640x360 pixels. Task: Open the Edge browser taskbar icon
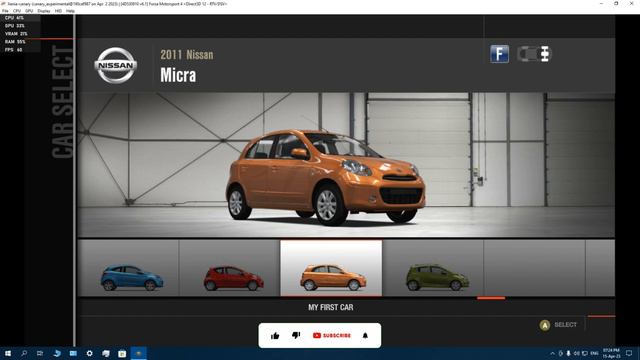point(57,353)
